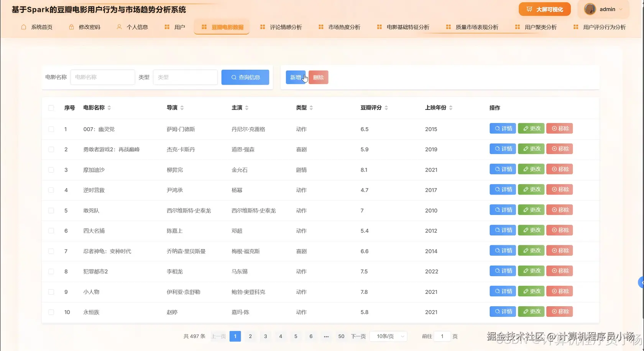Open the 个人信息 menu item
The width and height of the screenshot is (644, 351).
pyautogui.click(x=133, y=27)
